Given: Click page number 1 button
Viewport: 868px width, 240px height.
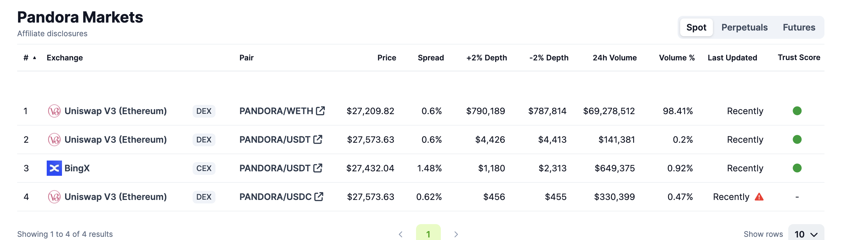Looking at the screenshot, I should (x=428, y=233).
